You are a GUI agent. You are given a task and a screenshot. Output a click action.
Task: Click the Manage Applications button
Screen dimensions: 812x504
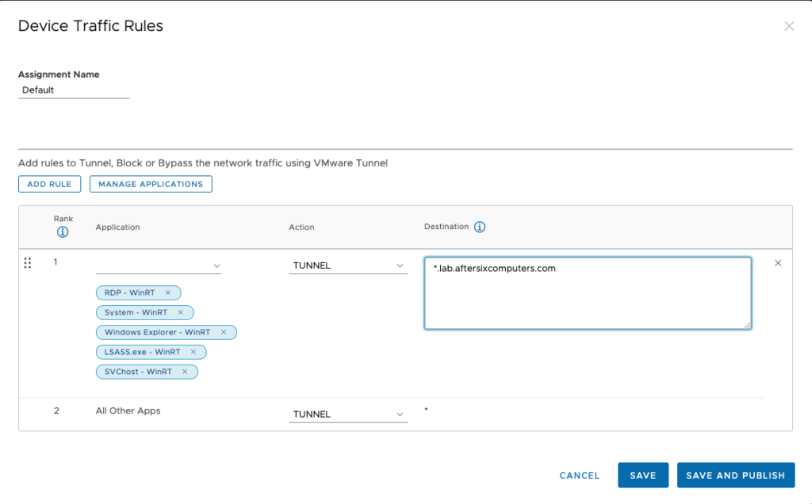(151, 184)
